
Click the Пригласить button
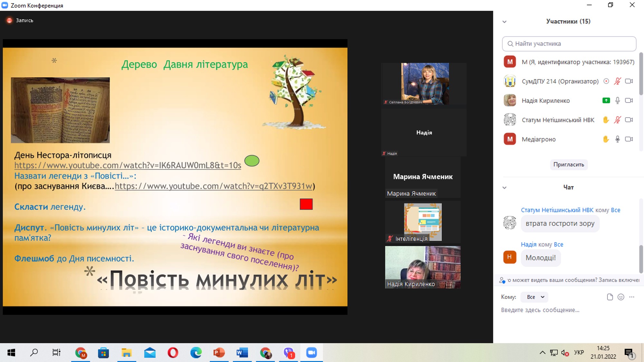pos(568,164)
